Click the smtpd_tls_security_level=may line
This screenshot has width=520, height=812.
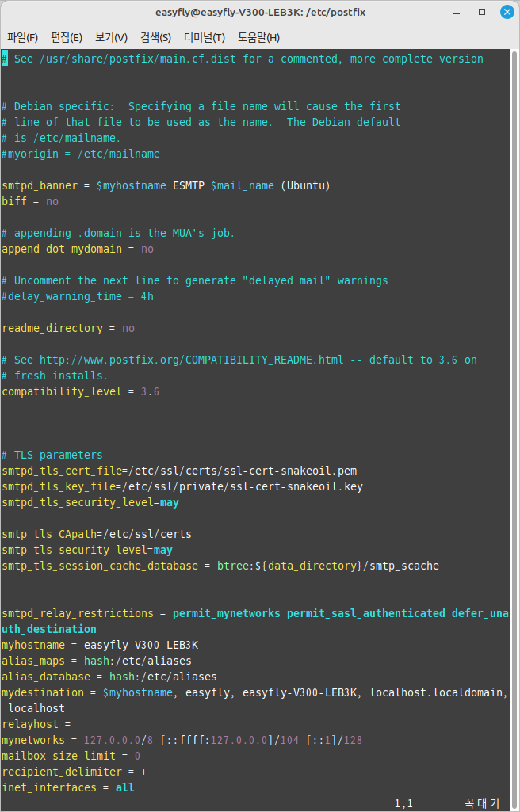(x=90, y=502)
